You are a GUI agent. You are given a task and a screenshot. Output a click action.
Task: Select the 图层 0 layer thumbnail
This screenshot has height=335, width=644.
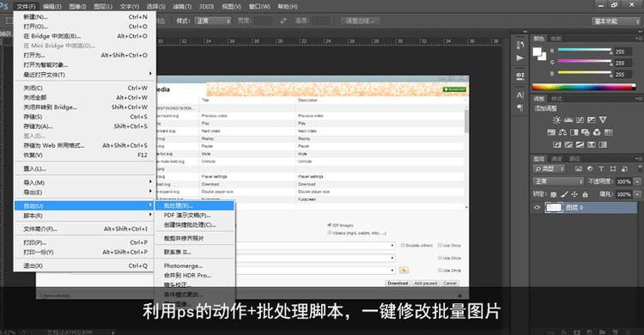[x=553, y=208]
